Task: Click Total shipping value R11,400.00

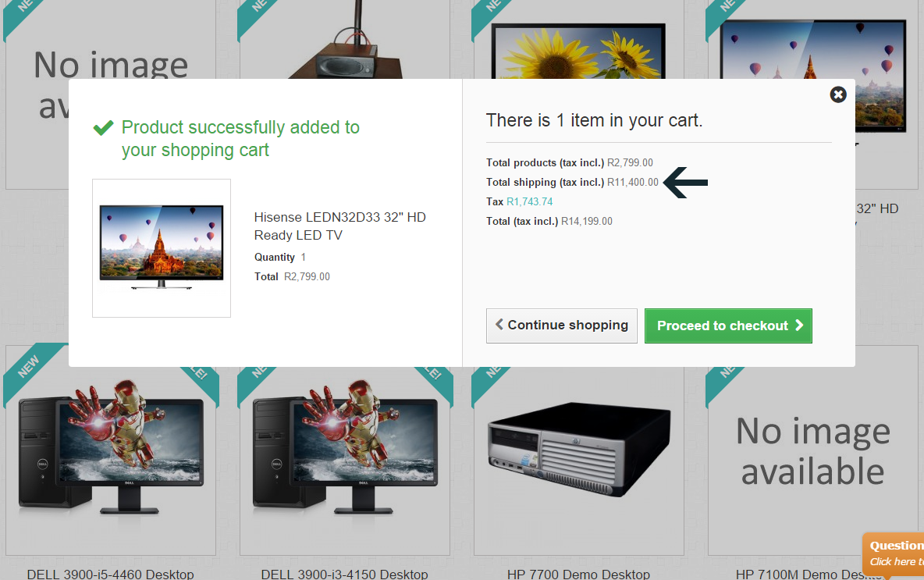Action: tap(633, 182)
